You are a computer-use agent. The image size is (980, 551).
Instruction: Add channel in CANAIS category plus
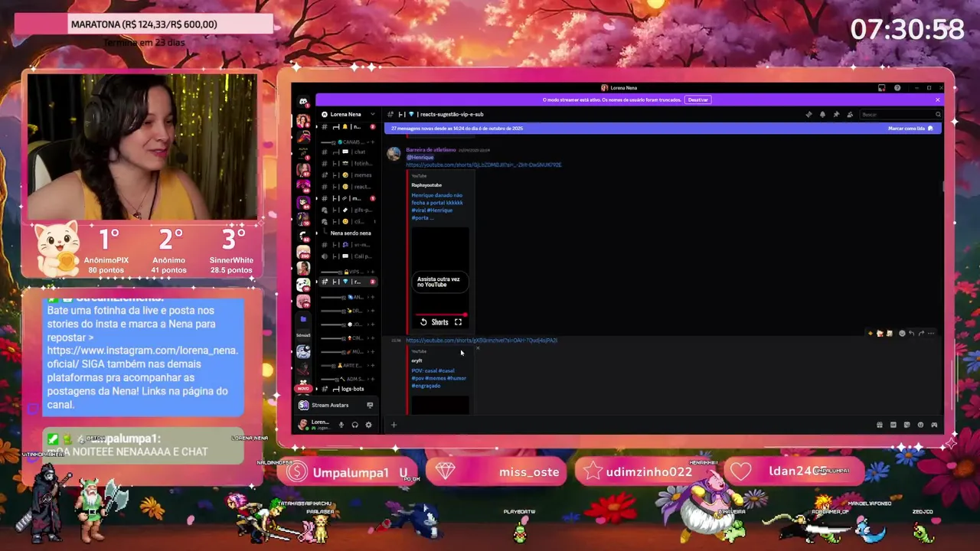[373, 142]
